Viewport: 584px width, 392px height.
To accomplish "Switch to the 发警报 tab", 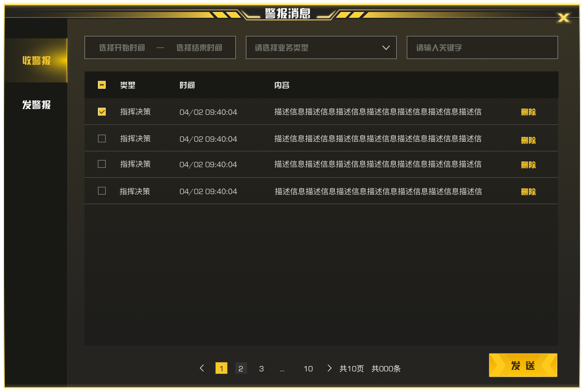I will click(36, 105).
